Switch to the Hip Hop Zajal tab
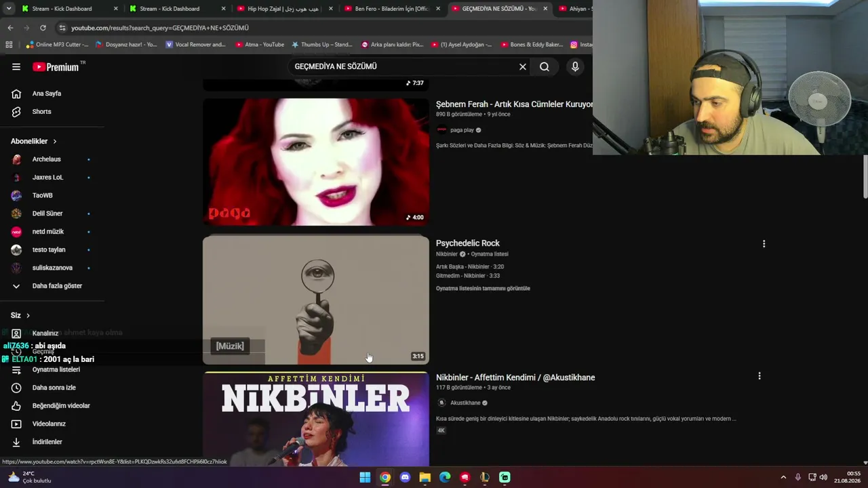 click(285, 9)
